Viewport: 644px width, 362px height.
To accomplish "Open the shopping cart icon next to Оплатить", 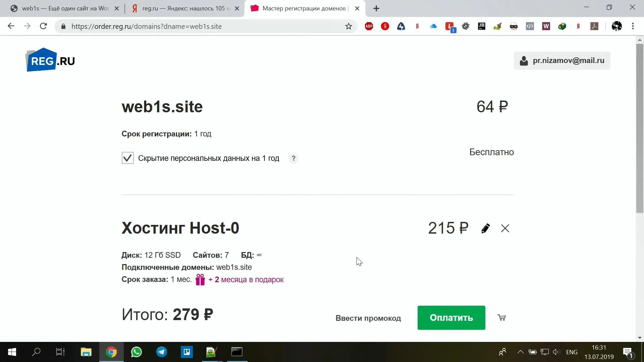I will coord(501,317).
